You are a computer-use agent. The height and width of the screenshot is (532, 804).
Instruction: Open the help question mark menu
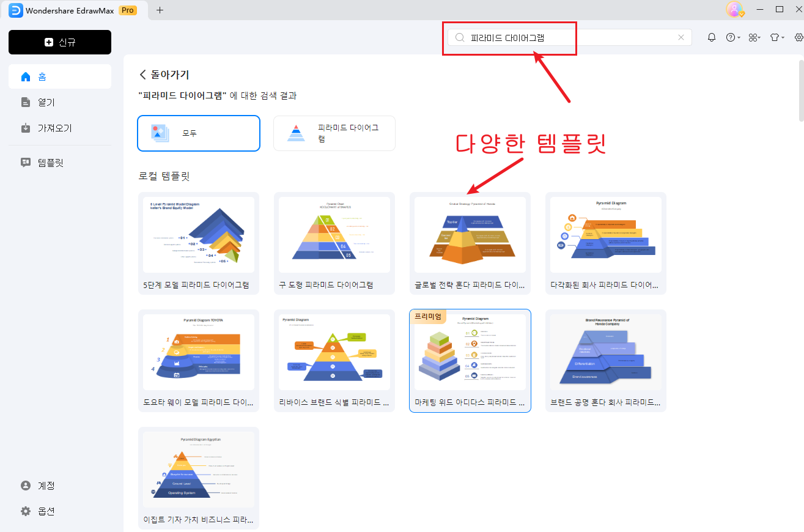tap(732, 37)
